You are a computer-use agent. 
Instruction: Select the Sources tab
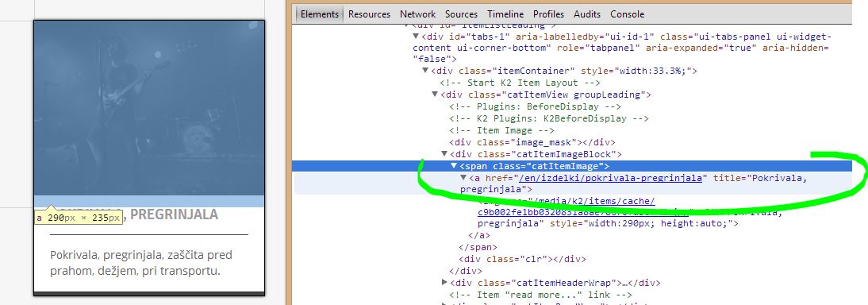coord(461,14)
